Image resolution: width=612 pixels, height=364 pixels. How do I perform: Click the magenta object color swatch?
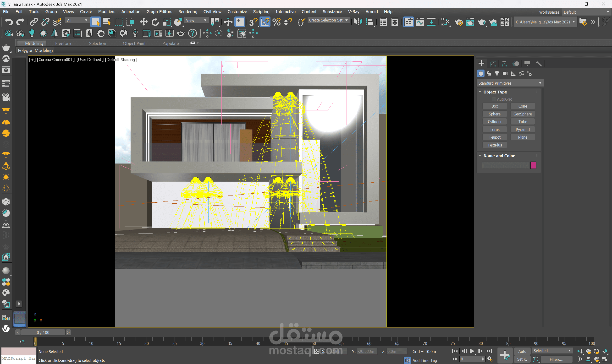tap(533, 165)
